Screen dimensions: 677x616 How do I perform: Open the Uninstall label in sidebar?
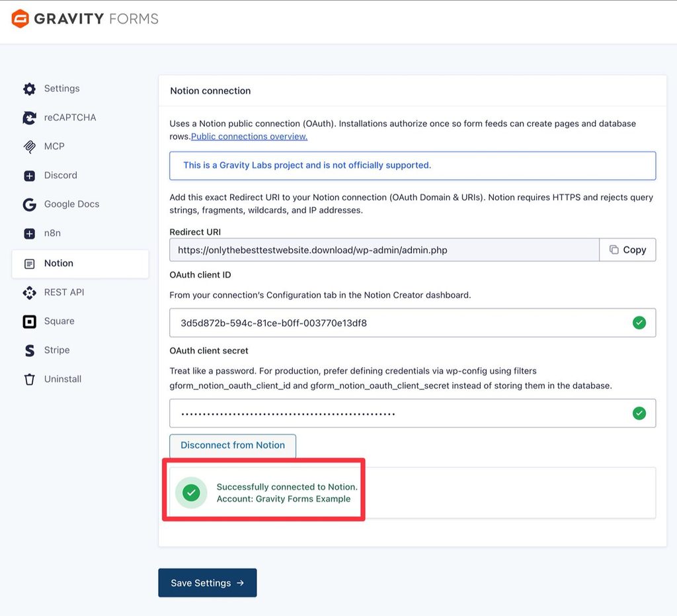63,379
